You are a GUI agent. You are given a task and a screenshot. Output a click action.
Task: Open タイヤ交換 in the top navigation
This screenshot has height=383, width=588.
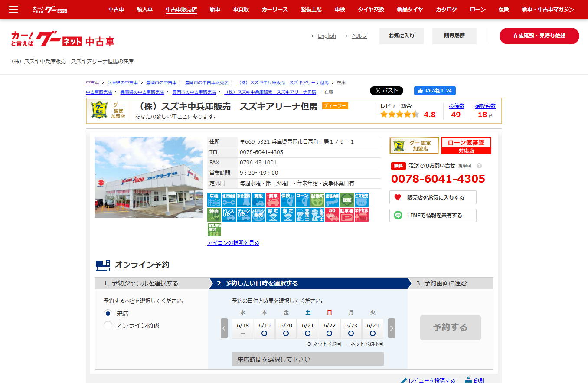[x=371, y=9]
